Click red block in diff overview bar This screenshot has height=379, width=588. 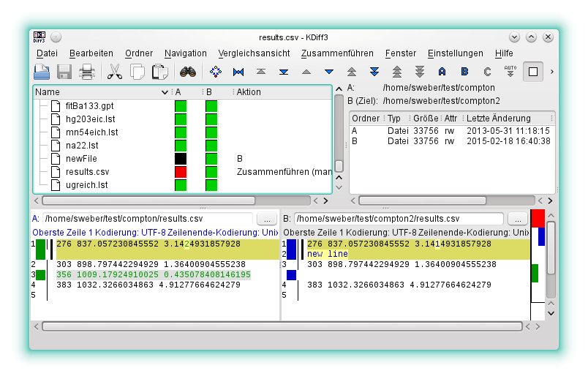tap(538, 218)
